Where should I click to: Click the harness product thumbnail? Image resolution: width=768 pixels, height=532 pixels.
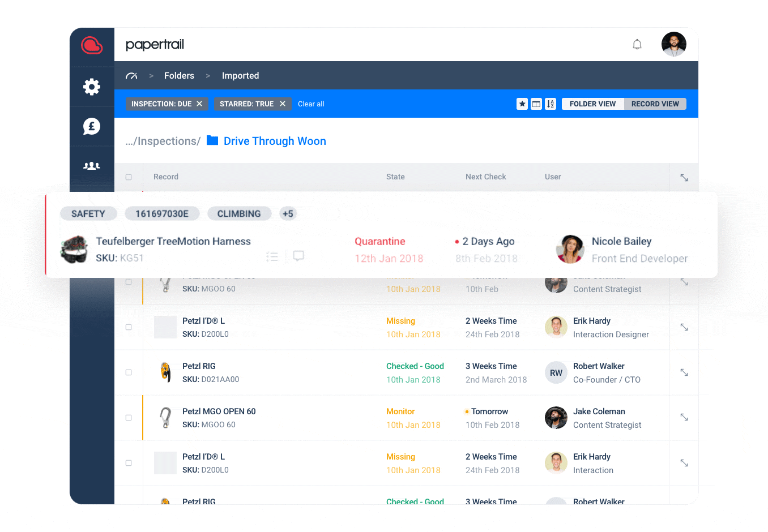click(75, 250)
